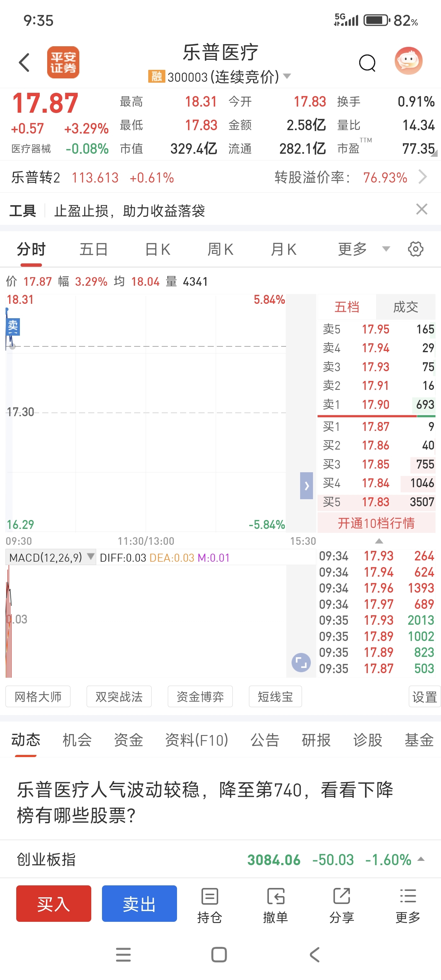Select the 卖5 17.95 order row

click(376, 329)
